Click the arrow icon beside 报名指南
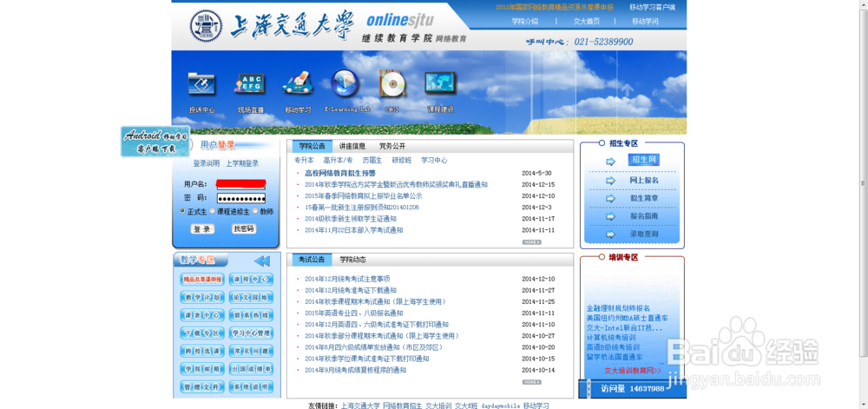The image size is (868, 409). pos(610,216)
